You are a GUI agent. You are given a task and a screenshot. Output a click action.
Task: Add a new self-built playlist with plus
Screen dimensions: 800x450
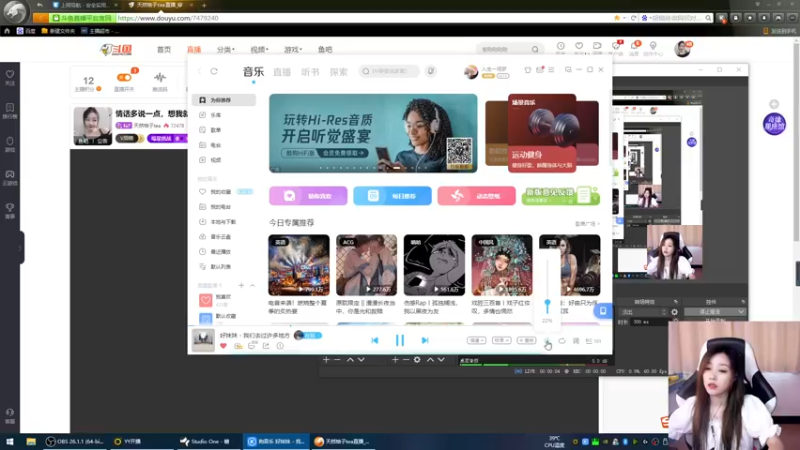241,285
